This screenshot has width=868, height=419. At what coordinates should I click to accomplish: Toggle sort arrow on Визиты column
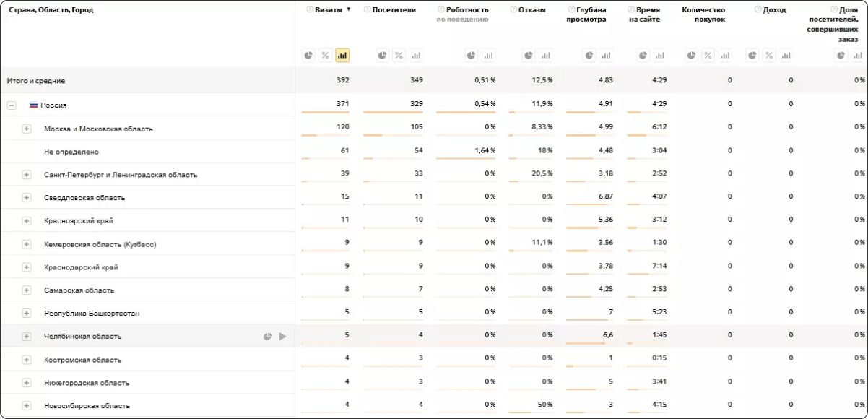[349, 10]
